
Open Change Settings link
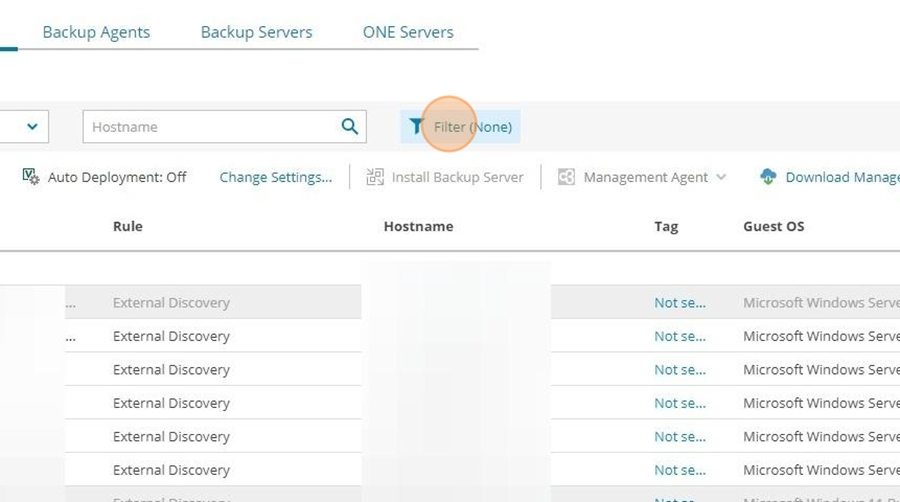[276, 177]
